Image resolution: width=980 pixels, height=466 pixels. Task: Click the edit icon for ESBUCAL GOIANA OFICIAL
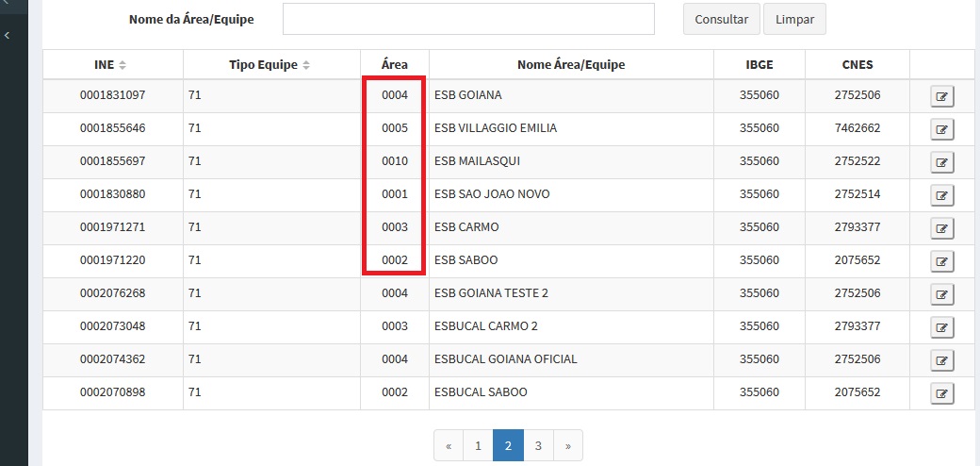coord(941,360)
